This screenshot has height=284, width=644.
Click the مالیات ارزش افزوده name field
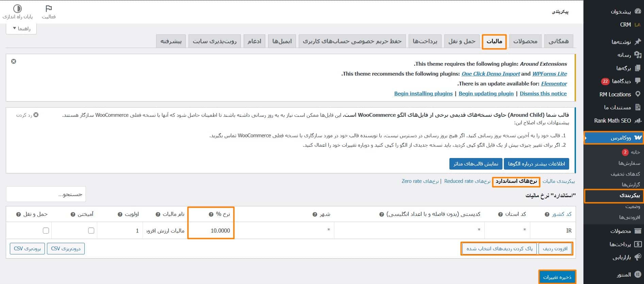pyautogui.click(x=165, y=231)
